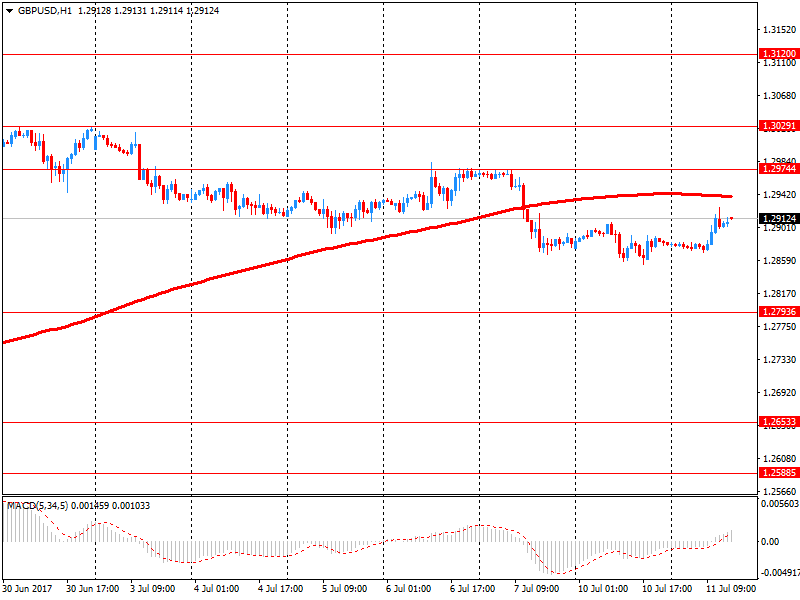Click the 1.27330 price axis value
The width and height of the screenshot is (800, 600).
click(779, 360)
